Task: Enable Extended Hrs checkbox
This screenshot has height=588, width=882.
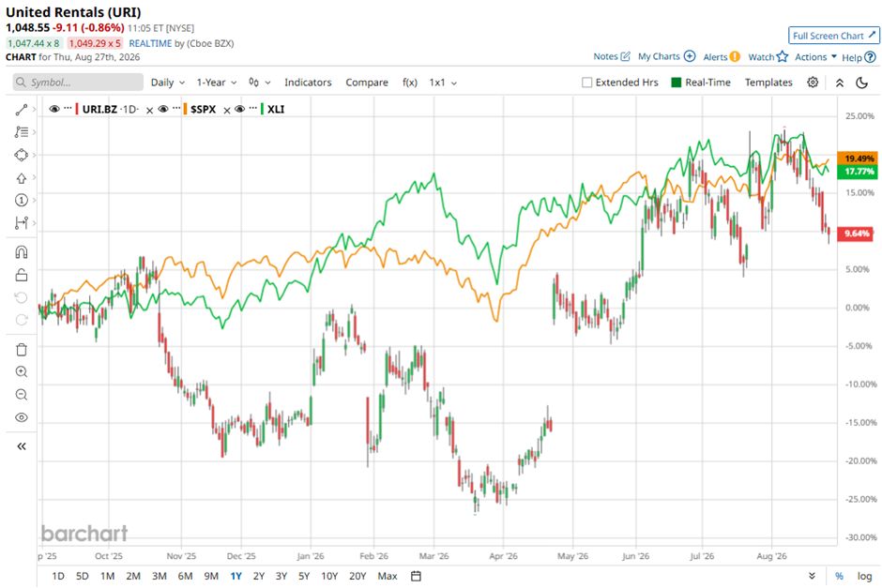Action: 586,83
